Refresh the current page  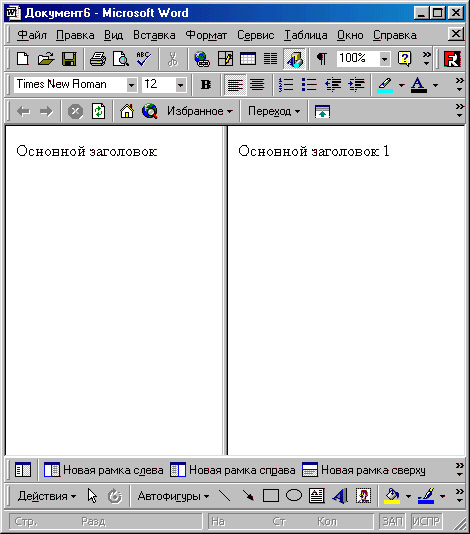[98, 111]
